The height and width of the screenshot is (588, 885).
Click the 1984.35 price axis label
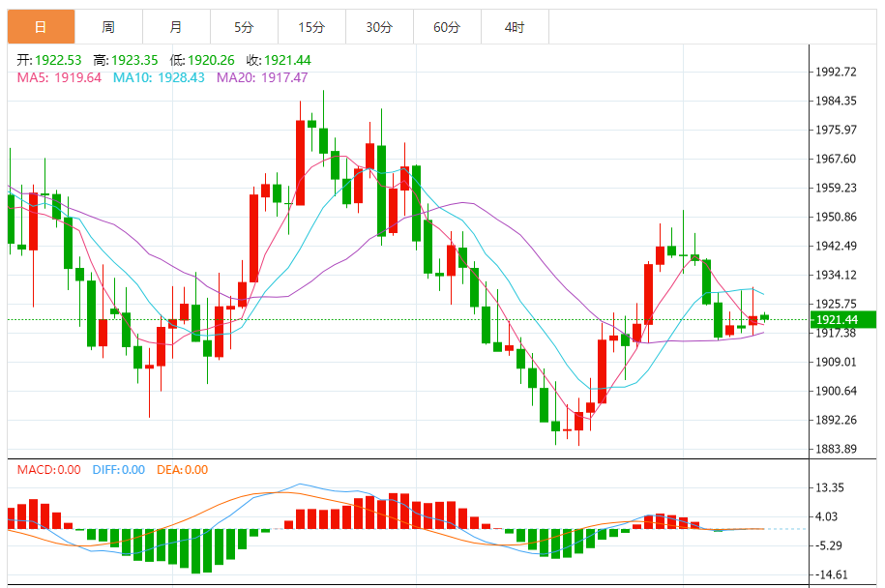[x=836, y=101]
